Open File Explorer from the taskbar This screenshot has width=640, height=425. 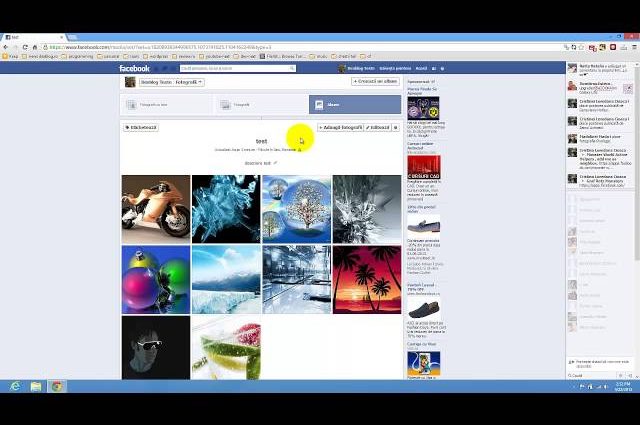coord(36,386)
